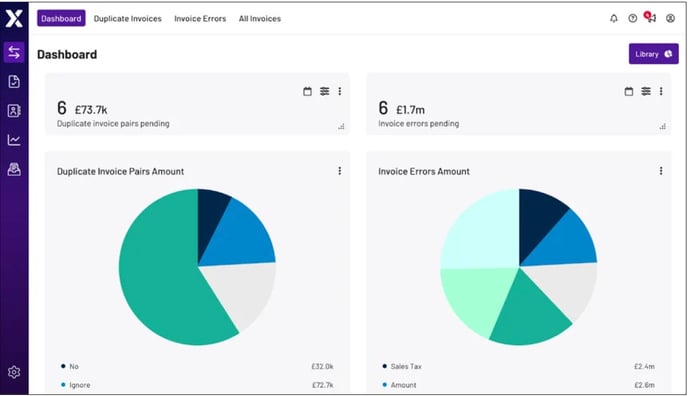Open more options on invoice errors pending card

(x=661, y=91)
